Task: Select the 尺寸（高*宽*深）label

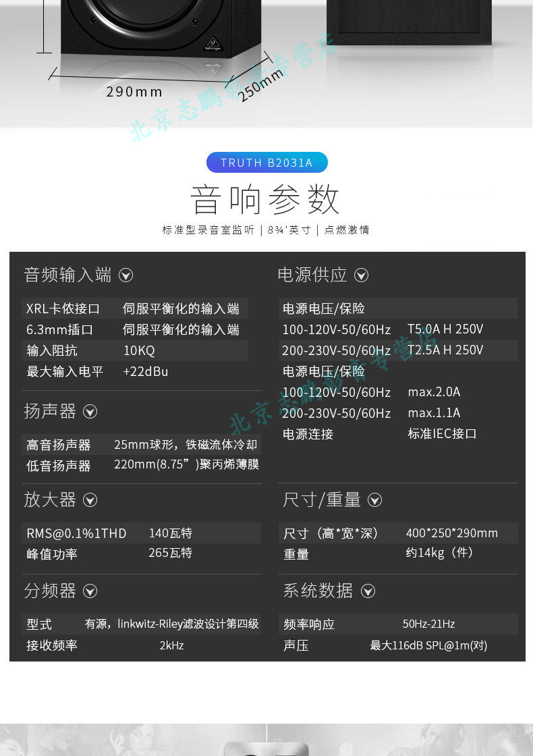Action: pyautogui.click(x=331, y=534)
